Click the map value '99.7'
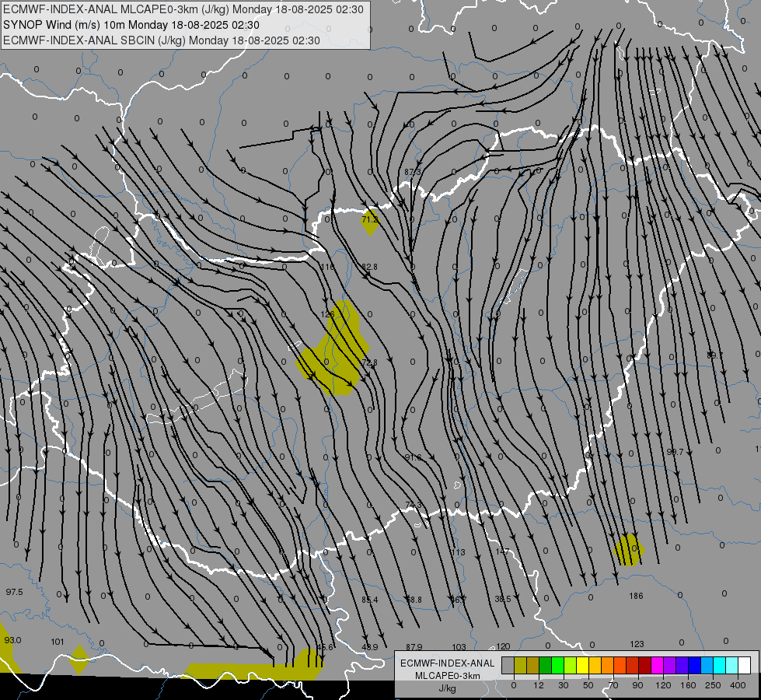761x700 pixels. [x=675, y=452]
